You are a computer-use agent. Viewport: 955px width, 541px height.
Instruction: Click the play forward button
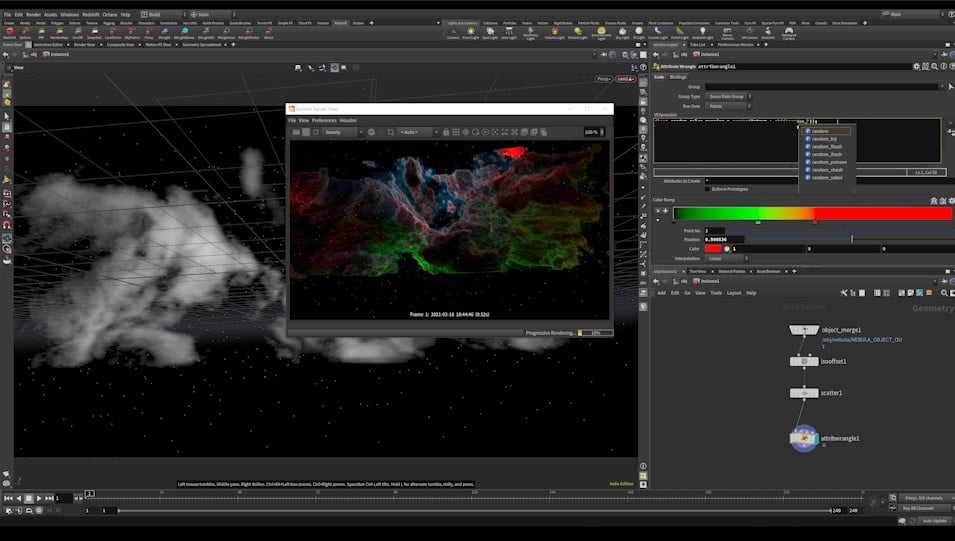tap(39, 498)
